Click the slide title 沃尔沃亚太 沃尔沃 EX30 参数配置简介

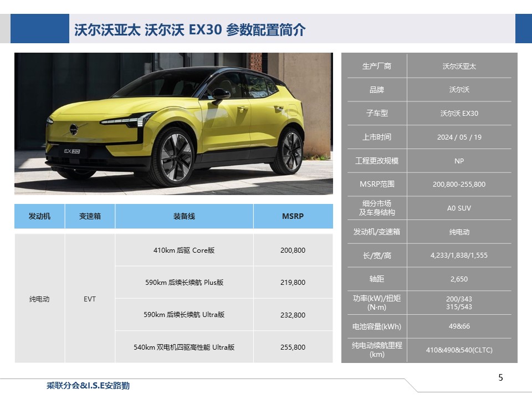point(190,29)
